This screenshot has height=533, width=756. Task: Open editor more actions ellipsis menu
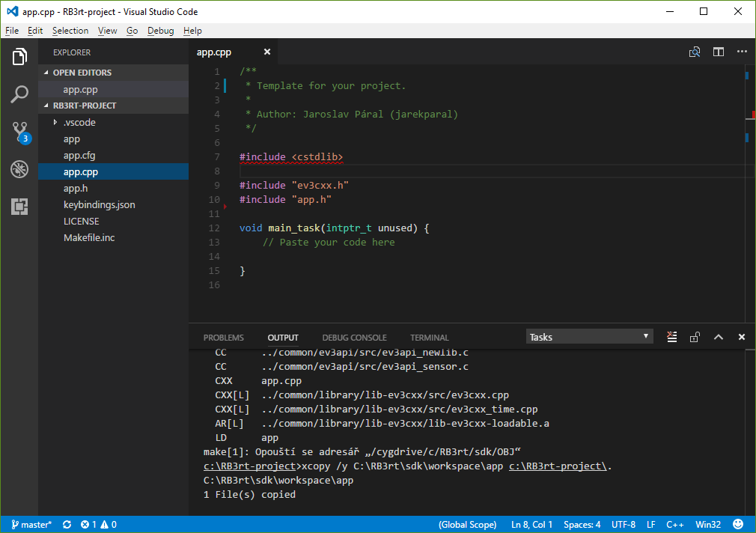(x=742, y=52)
